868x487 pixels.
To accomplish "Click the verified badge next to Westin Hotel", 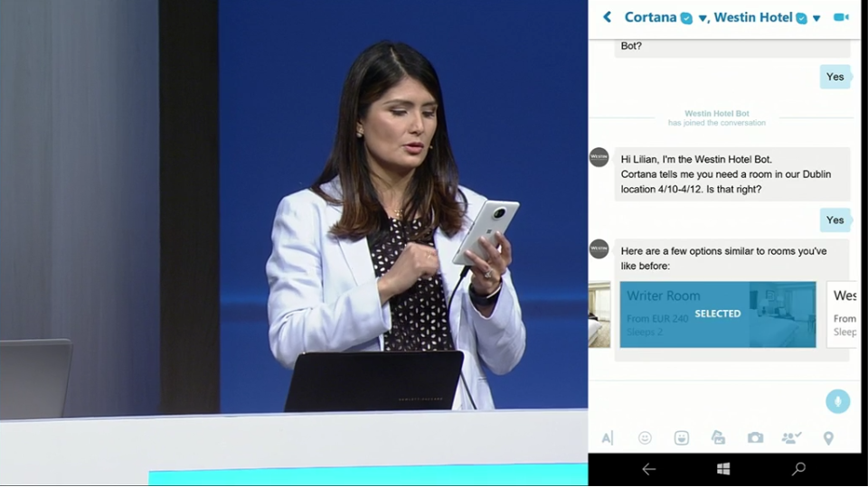I will 801,18.
